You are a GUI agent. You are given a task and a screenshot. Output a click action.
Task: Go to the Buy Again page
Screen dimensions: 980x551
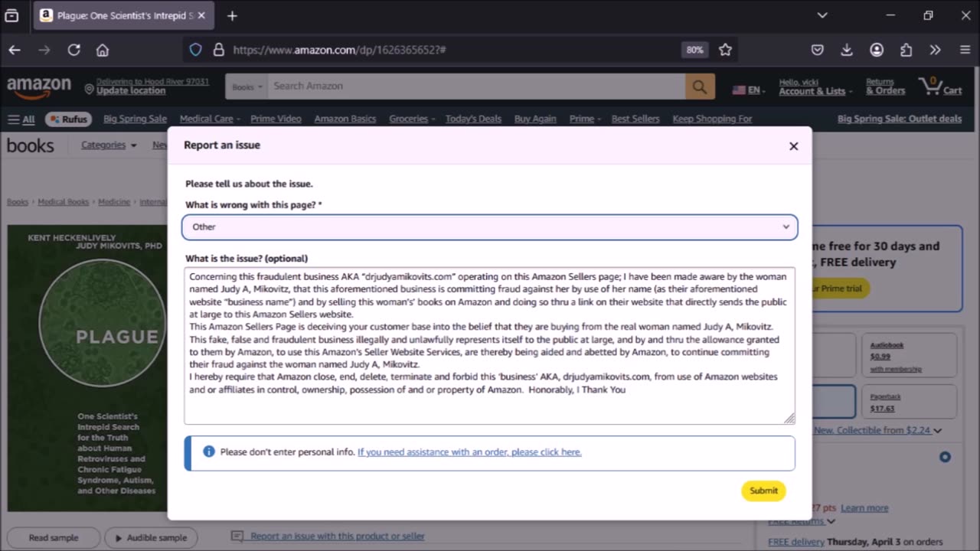[x=535, y=119]
